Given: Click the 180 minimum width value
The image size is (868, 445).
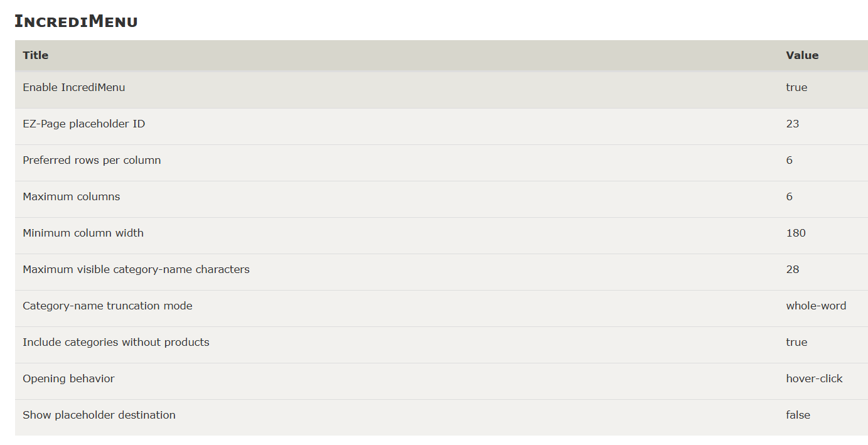Looking at the screenshot, I should (796, 233).
